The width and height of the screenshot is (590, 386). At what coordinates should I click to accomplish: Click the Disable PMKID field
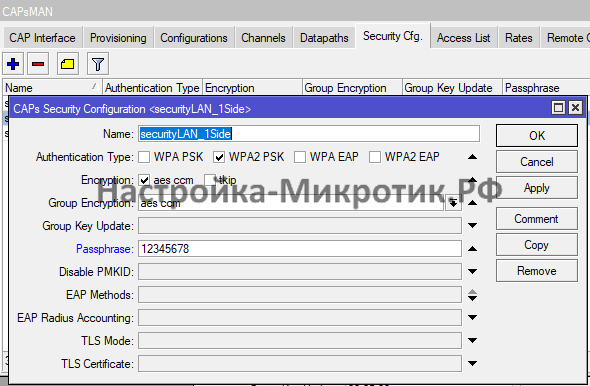(300, 272)
